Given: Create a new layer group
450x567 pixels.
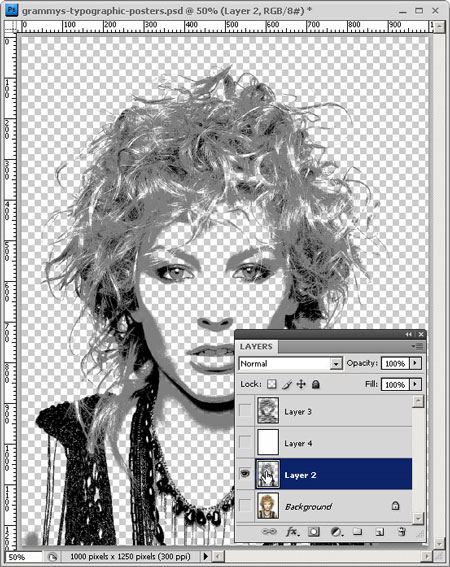Looking at the screenshot, I should pyautogui.click(x=357, y=532).
